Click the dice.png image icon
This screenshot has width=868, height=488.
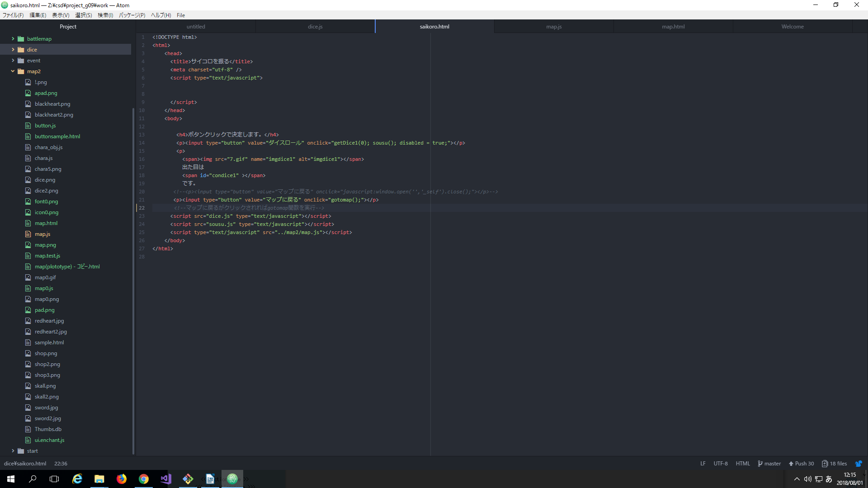pyautogui.click(x=28, y=180)
